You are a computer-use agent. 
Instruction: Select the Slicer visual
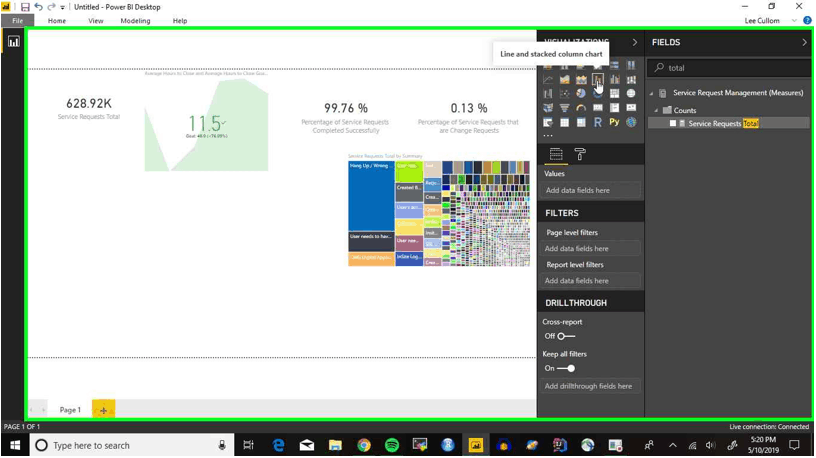point(548,122)
